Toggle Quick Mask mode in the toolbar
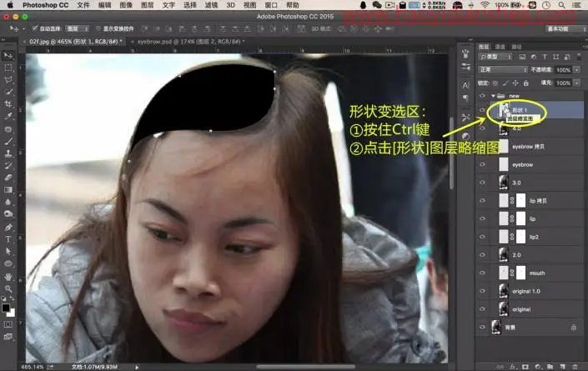The width and height of the screenshot is (588, 371). (8, 324)
